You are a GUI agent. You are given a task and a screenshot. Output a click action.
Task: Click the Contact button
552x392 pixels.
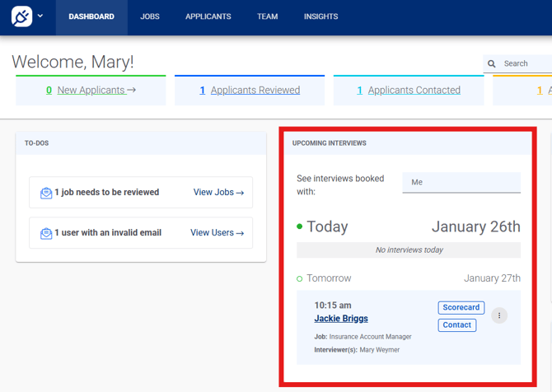pyautogui.click(x=457, y=324)
